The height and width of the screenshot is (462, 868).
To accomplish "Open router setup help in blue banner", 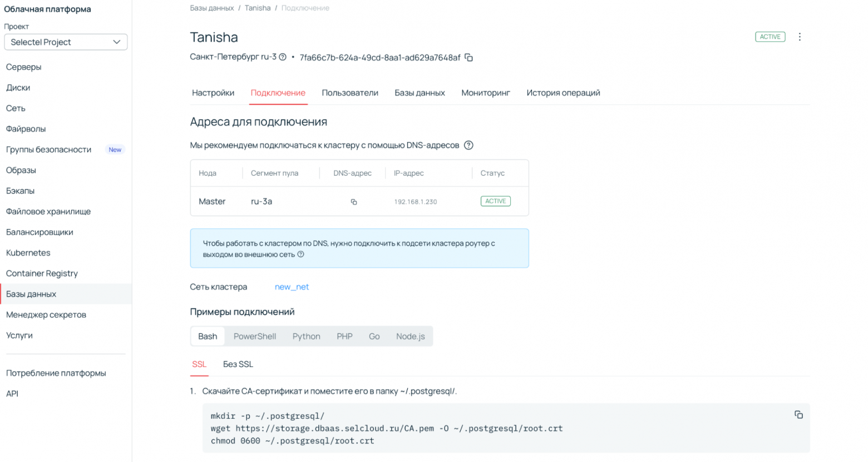I will click(x=300, y=254).
